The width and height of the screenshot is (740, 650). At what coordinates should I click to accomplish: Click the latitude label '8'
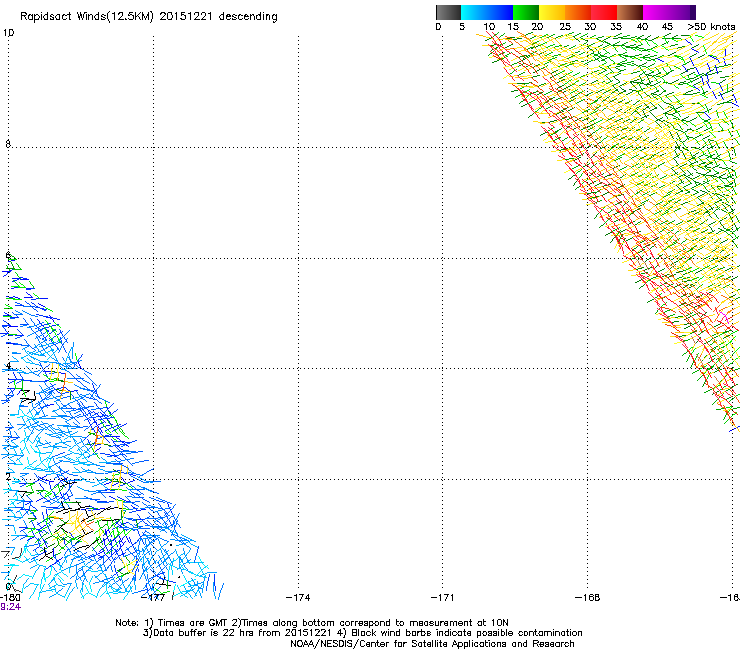click(x=8, y=144)
